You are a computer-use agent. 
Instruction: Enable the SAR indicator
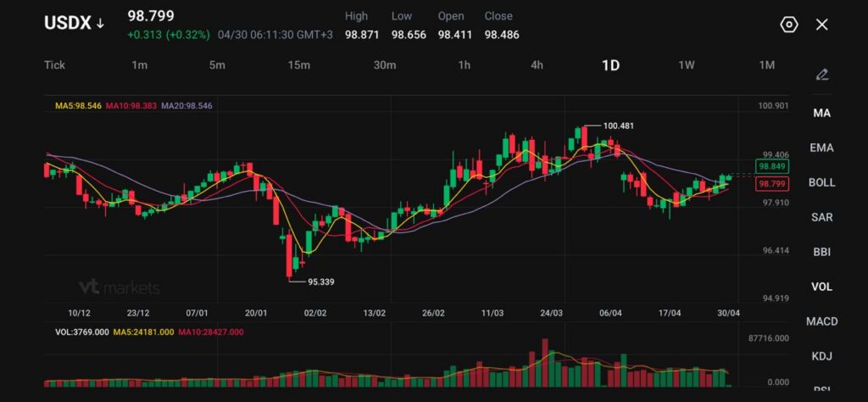pos(821,217)
